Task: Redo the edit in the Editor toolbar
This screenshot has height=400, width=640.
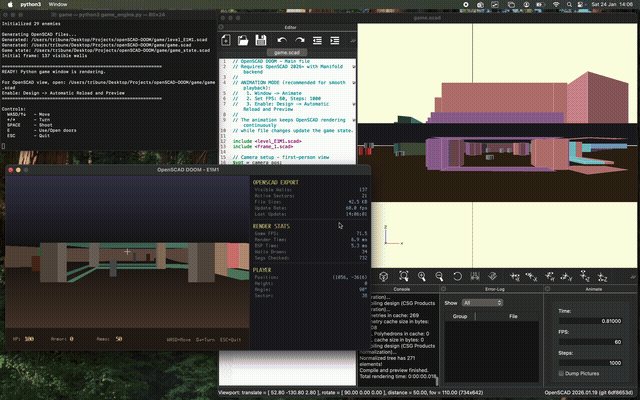Action: 300,40
